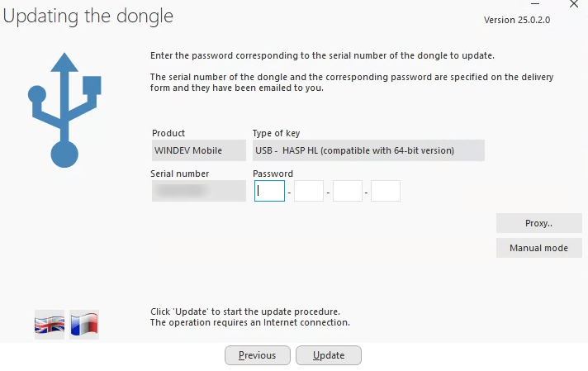Viewport: 588px width, 371px height.
Task: Minimize the dongle update window
Action: click(535, 4)
